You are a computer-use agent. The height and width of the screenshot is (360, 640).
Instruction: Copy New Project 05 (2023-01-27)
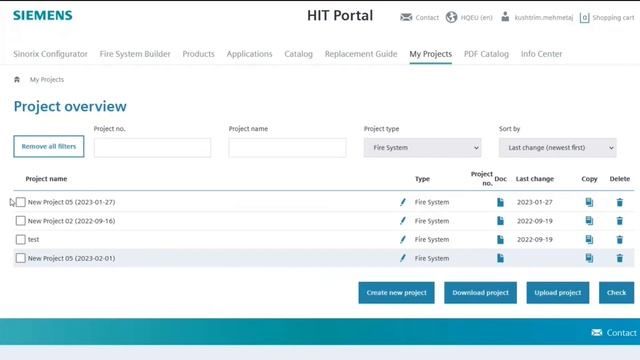click(589, 202)
